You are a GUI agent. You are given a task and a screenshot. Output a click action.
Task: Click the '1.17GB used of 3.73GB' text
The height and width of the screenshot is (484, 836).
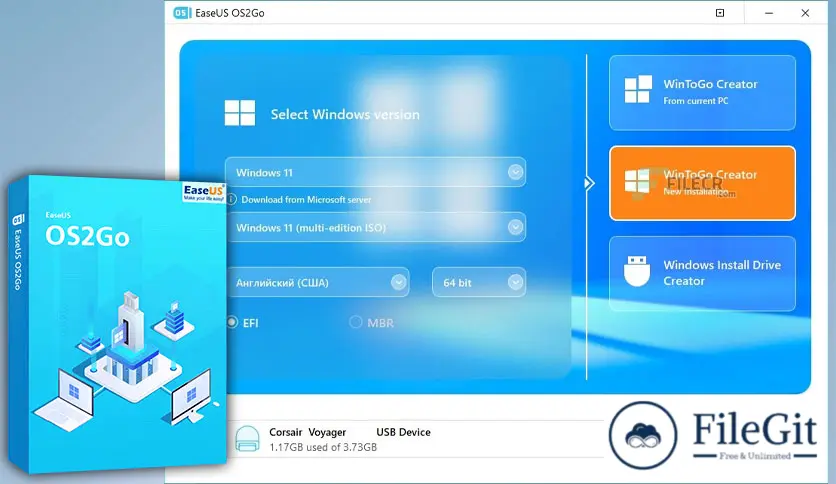pyautogui.click(x=323, y=447)
